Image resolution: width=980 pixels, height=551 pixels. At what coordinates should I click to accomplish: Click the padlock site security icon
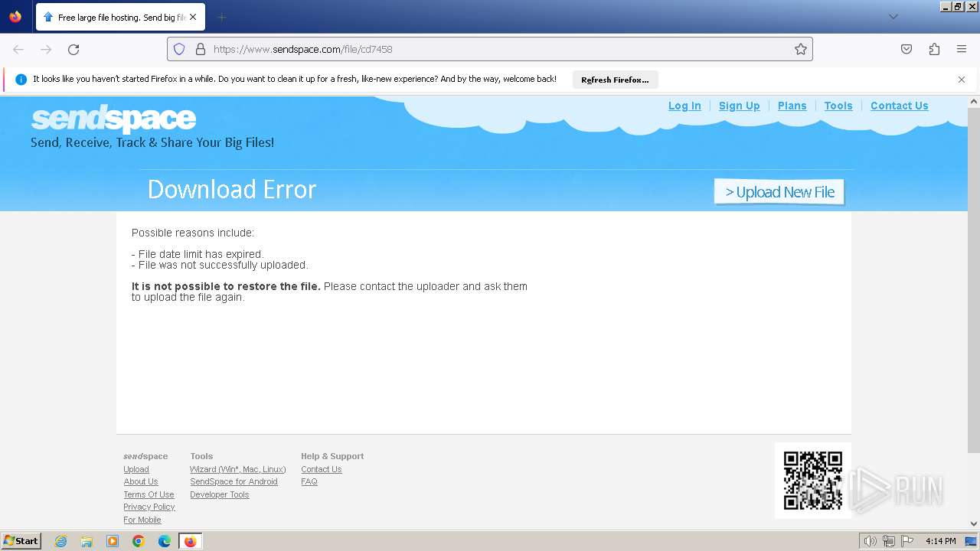click(x=201, y=49)
